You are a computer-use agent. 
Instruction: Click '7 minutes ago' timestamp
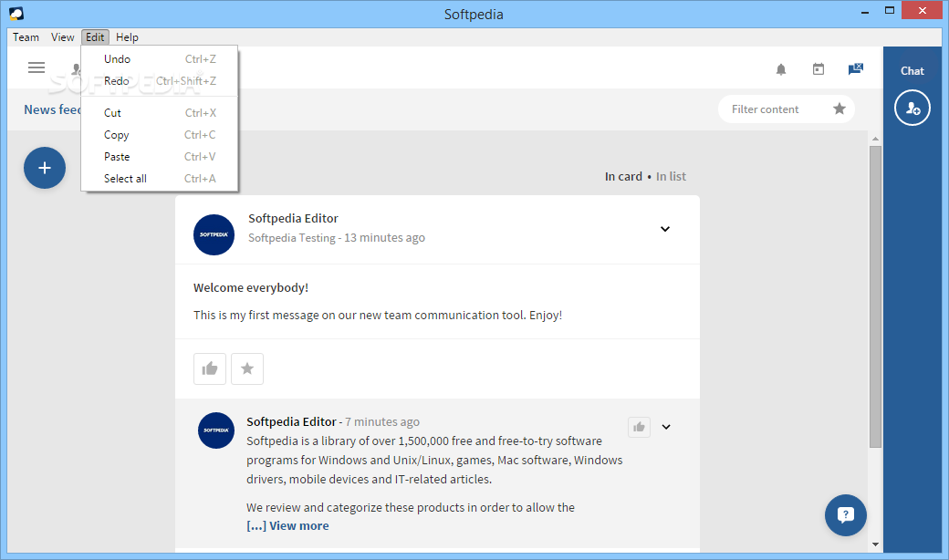coord(382,421)
